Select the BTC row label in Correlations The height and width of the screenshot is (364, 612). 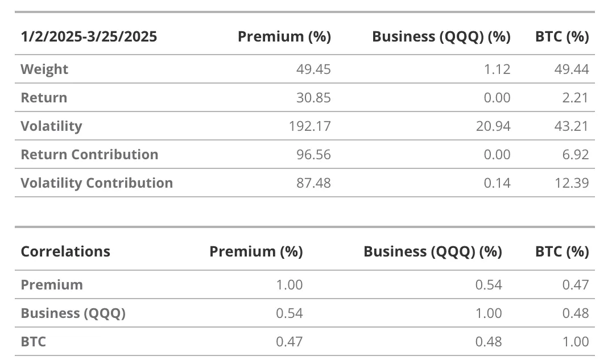34,342
